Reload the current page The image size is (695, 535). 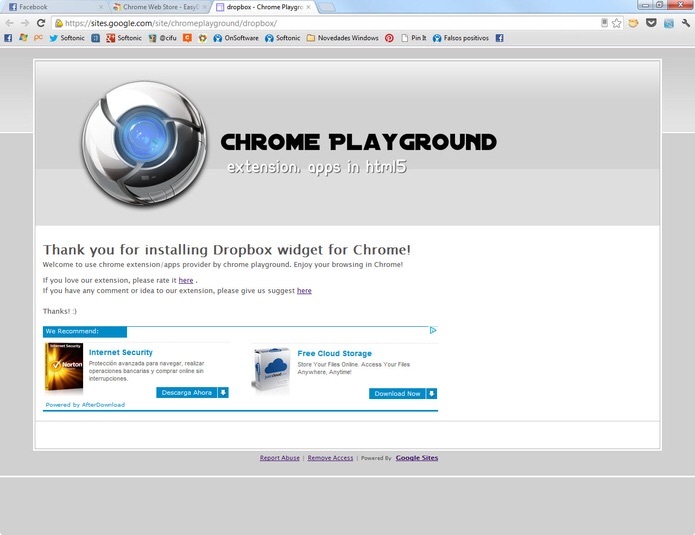click(41, 23)
